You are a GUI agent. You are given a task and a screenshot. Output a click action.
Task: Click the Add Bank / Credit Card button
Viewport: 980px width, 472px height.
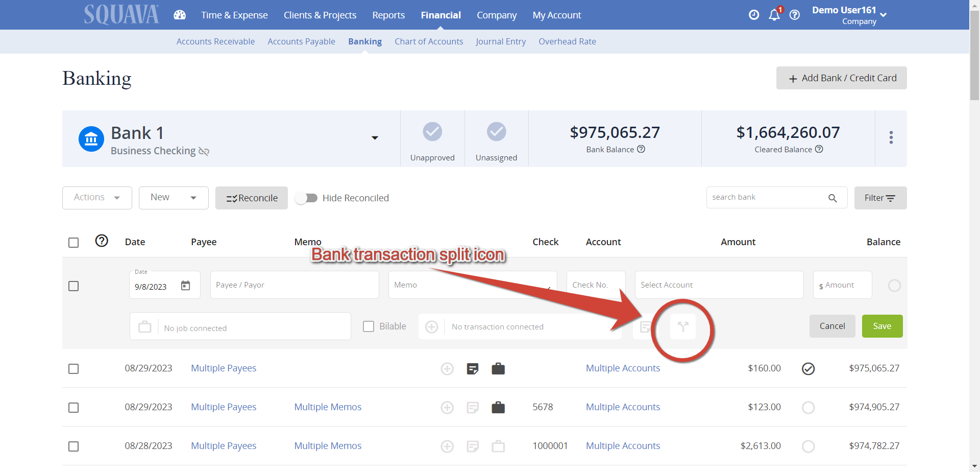tap(841, 78)
